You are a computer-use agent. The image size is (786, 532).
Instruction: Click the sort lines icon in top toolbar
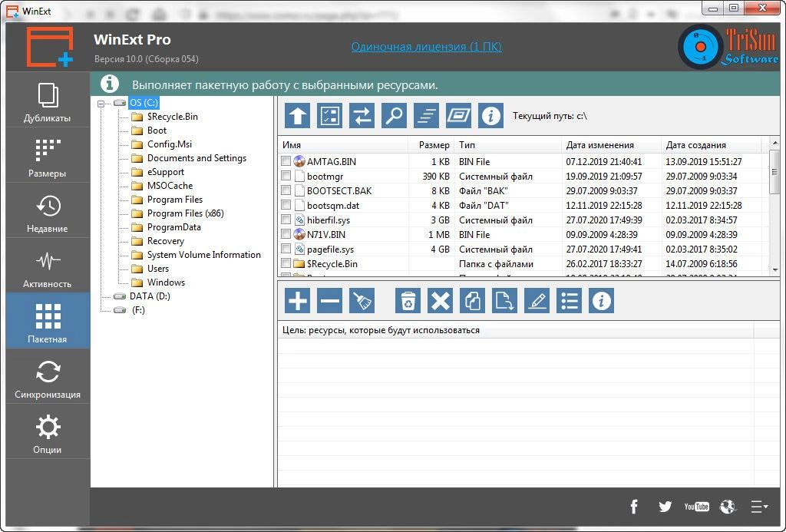click(426, 116)
